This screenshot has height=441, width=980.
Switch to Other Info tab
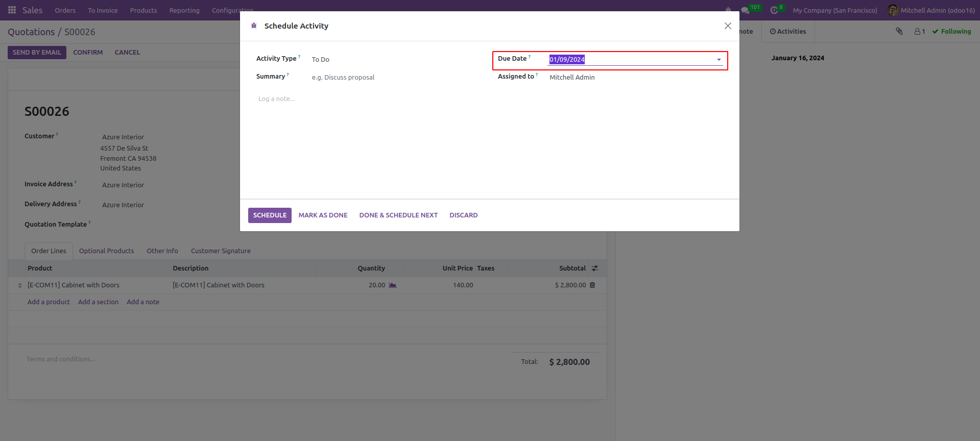pyautogui.click(x=162, y=251)
